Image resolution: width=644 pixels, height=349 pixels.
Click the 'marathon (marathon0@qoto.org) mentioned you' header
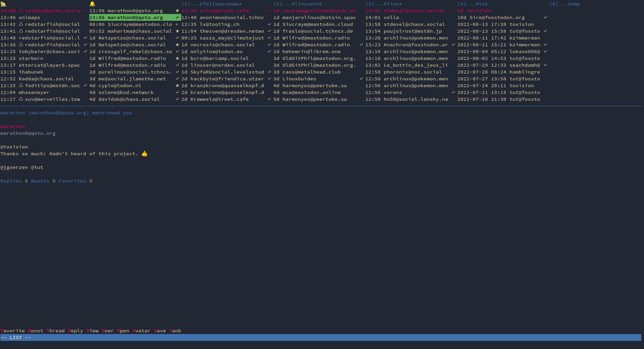point(66,113)
